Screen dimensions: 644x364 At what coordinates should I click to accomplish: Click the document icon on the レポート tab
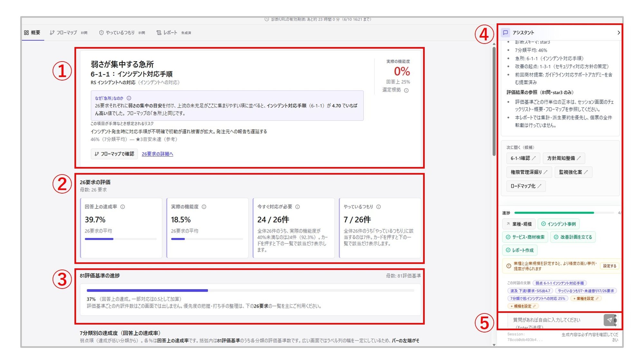click(159, 33)
